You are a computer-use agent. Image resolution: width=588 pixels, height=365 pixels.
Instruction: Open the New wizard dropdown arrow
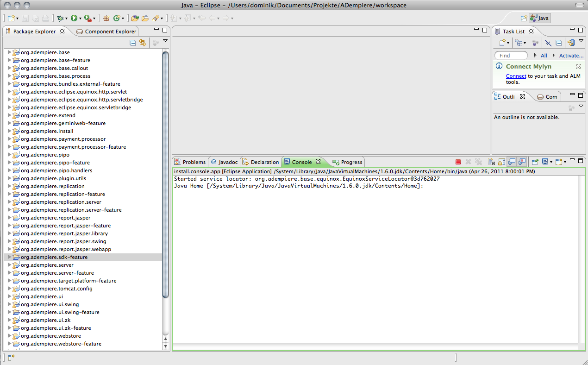pyautogui.click(x=18, y=19)
